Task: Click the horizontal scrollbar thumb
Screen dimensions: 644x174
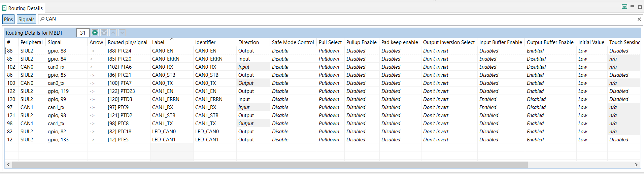Action: click(270, 165)
